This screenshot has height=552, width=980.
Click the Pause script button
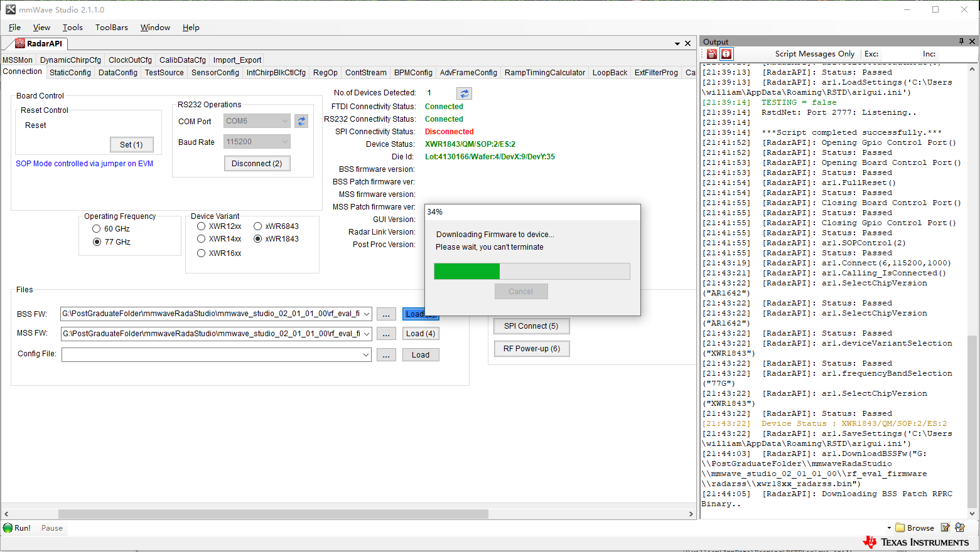[52, 528]
